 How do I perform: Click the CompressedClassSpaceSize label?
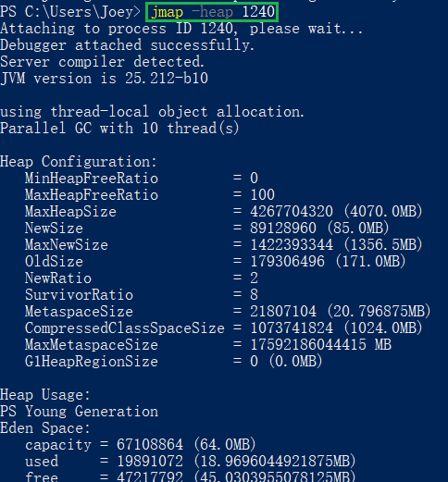click(125, 328)
